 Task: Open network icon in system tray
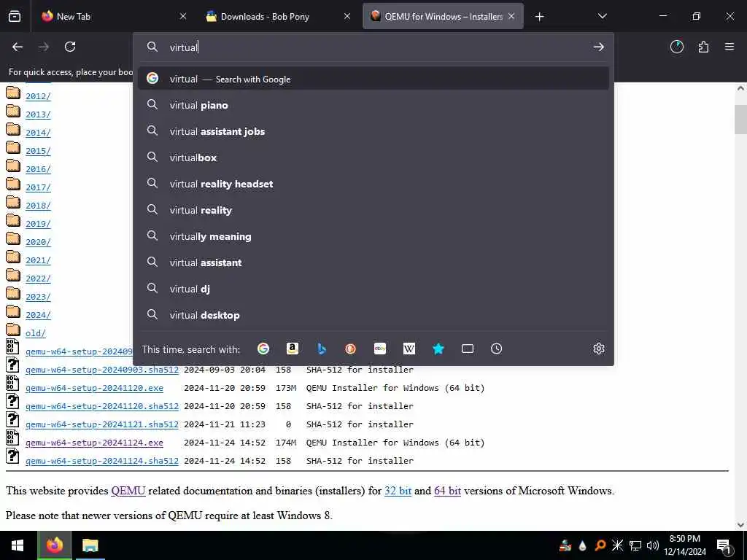pyautogui.click(x=635, y=545)
